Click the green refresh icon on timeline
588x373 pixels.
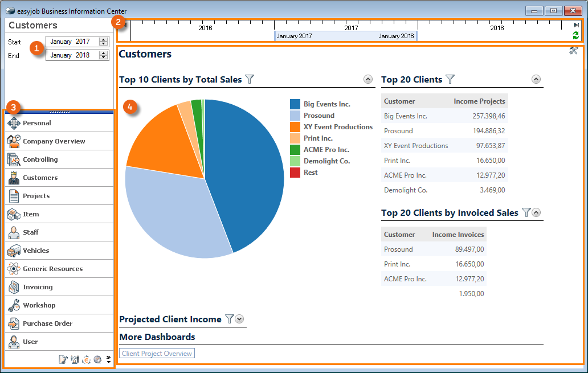pyautogui.click(x=575, y=35)
